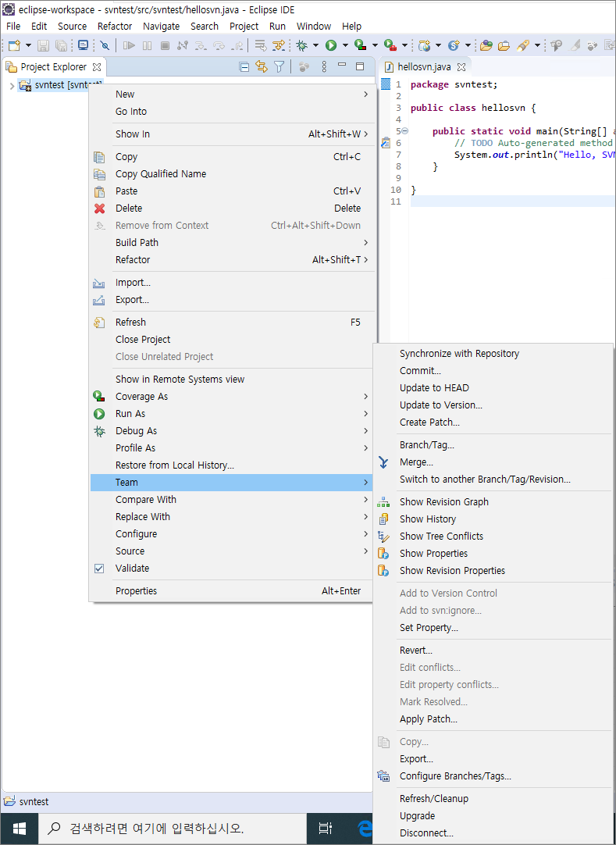Choose Refresh in context menu
Image resolution: width=616 pixels, height=845 pixels.
(233, 323)
